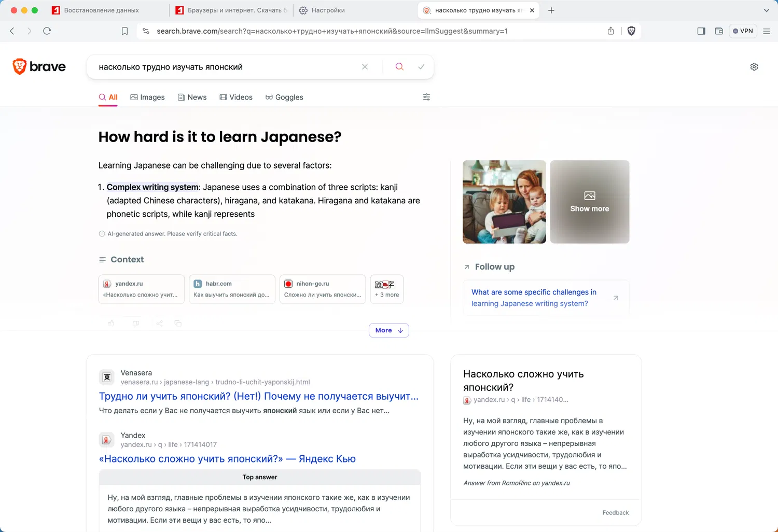Open the Brave Wallet icon

[719, 31]
